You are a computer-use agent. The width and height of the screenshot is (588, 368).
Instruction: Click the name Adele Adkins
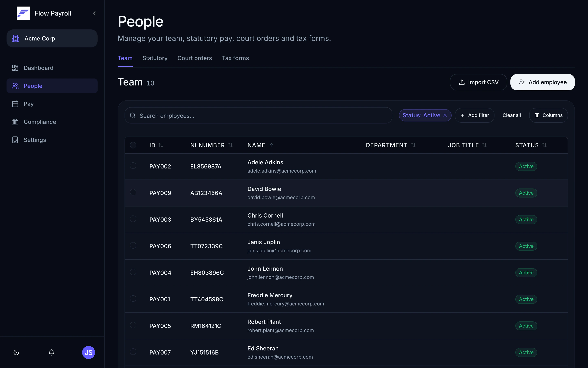pos(265,162)
